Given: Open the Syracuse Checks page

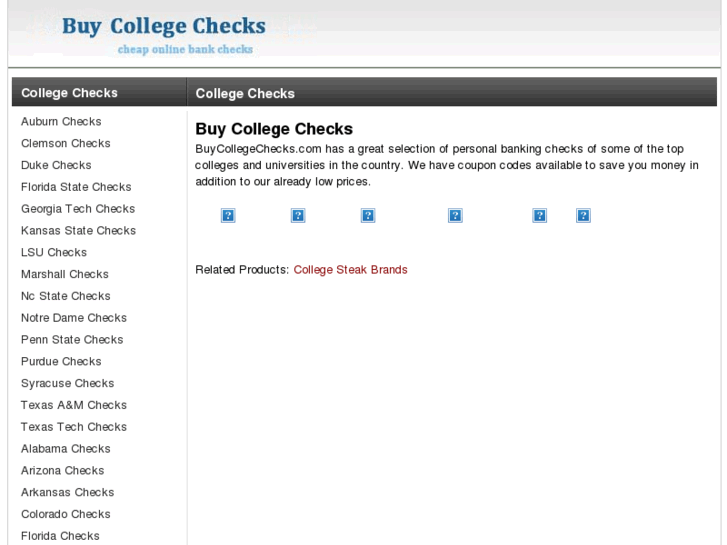Looking at the screenshot, I should tap(68, 383).
